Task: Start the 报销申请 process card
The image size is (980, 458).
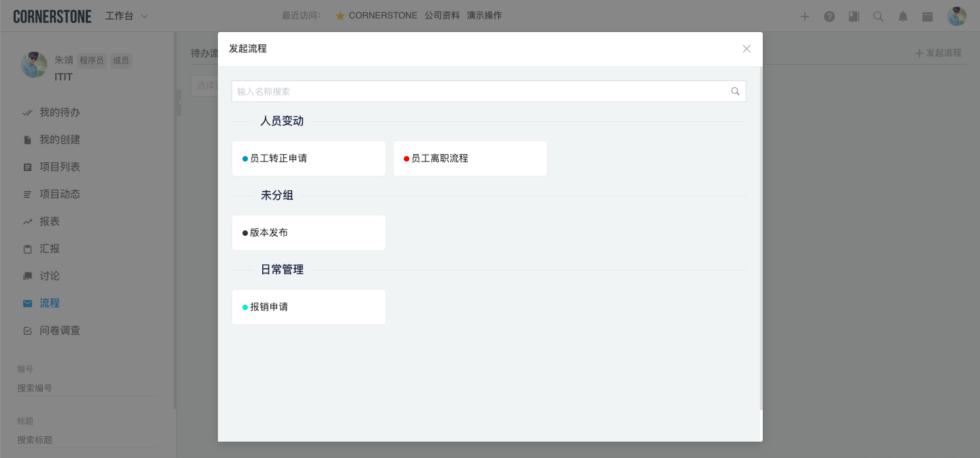Action: pyautogui.click(x=309, y=307)
